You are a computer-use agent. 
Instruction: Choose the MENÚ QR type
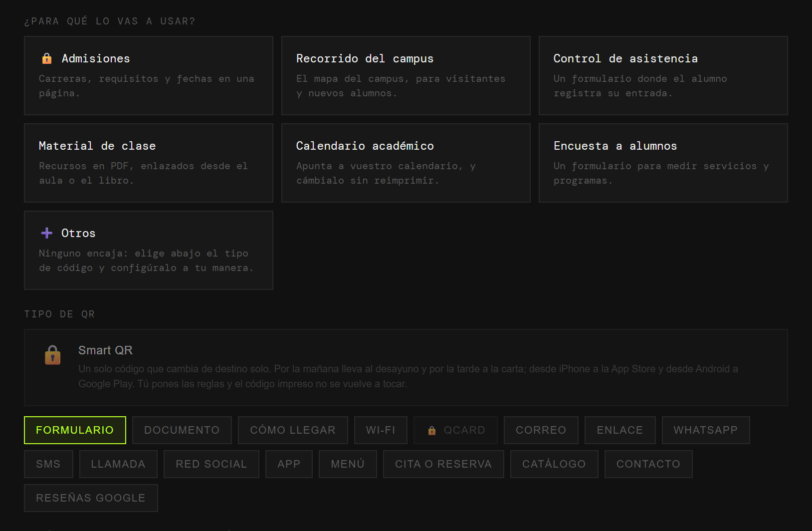(x=348, y=464)
